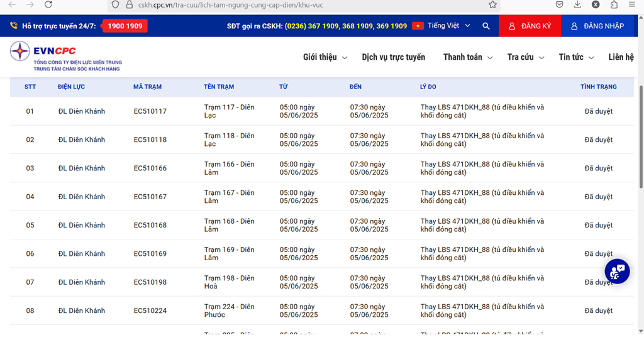Click the Pocket save icon in toolbar
The width and height of the screenshot is (644, 362).
point(560,4)
